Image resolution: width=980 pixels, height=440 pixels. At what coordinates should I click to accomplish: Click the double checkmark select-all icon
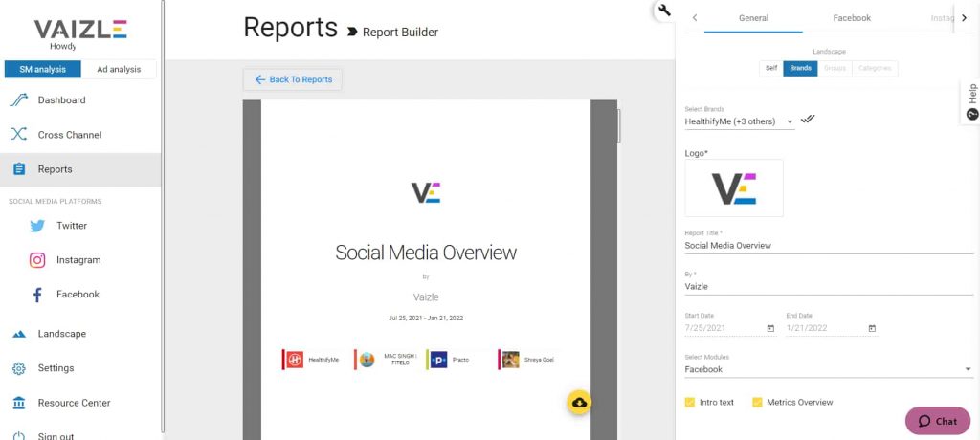808,119
